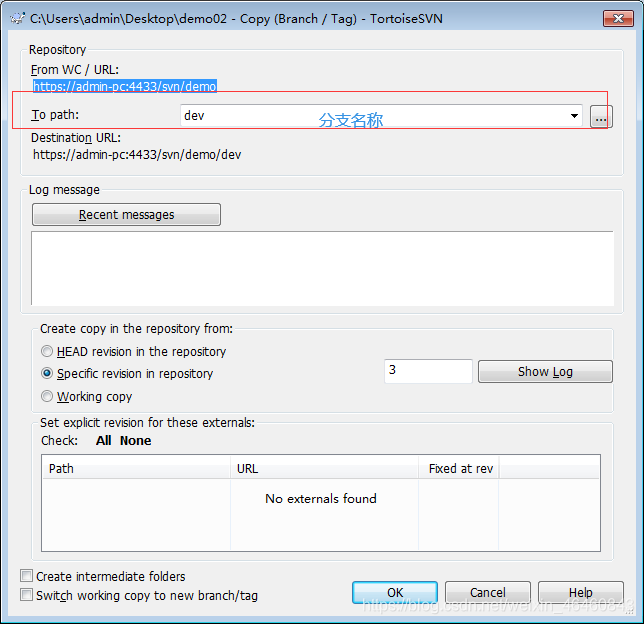644x624 pixels.
Task: Click the TortoiseSVN icon in the title bar
Action: coord(17,18)
